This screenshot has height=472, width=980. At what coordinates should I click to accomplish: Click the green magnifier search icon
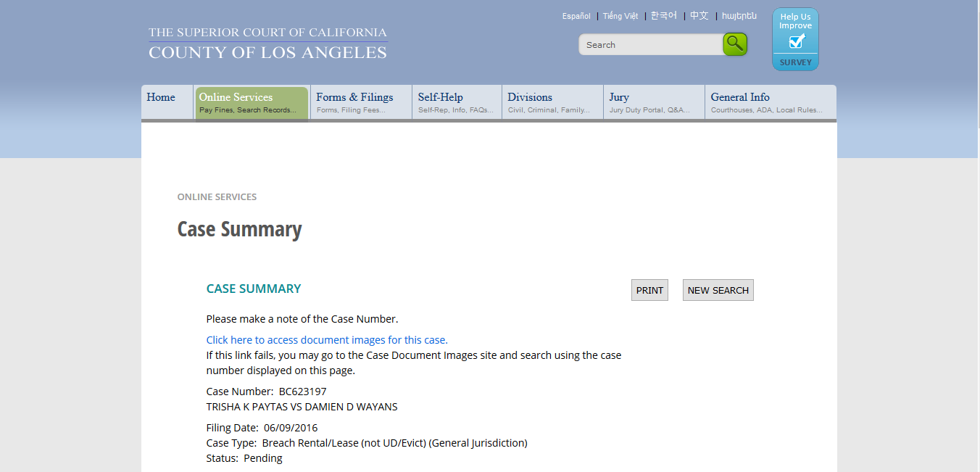pyautogui.click(x=735, y=44)
